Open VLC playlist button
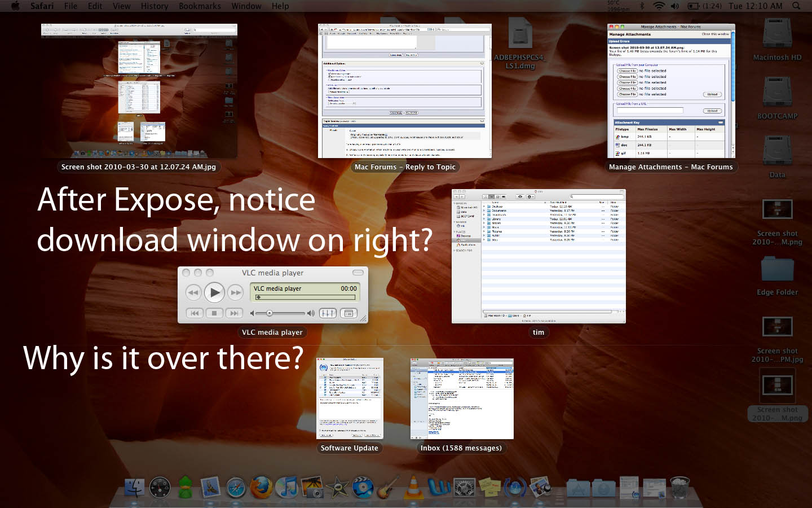 [348, 313]
